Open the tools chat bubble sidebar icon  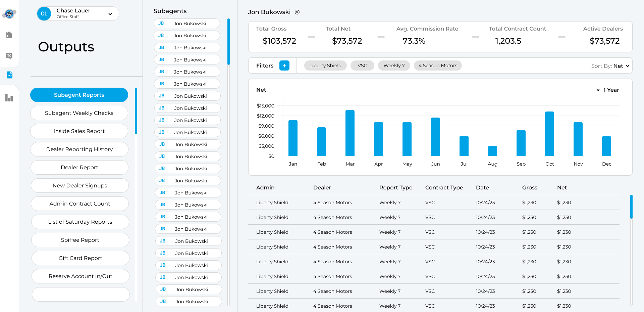pos(9,56)
